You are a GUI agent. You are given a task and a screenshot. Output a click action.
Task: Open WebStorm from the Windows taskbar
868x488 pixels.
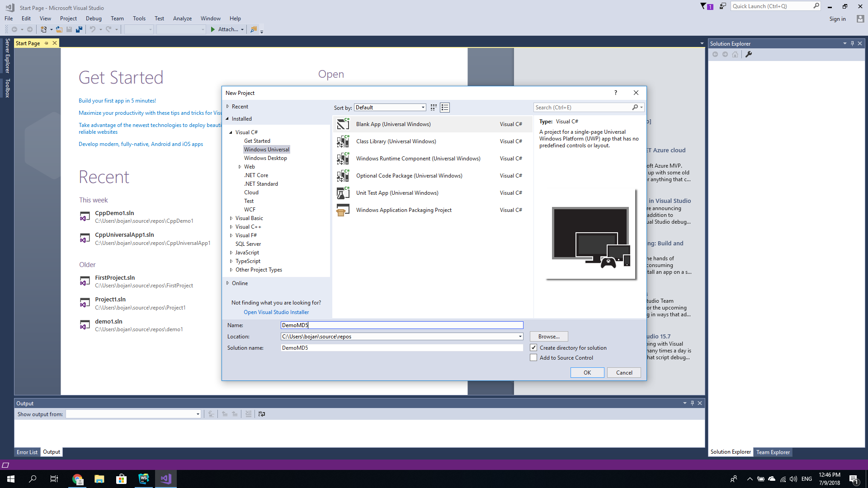[144, 479]
